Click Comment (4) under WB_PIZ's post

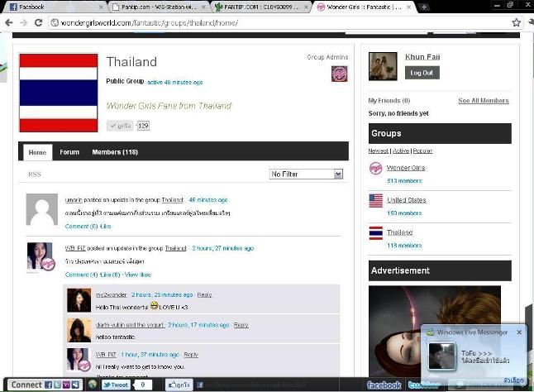pos(81,275)
